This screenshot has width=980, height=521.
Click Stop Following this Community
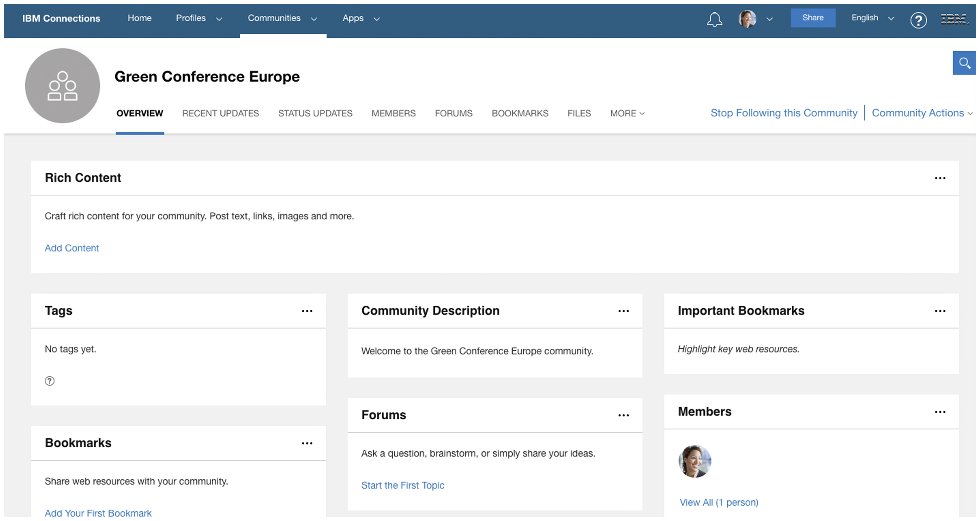tap(784, 113)
